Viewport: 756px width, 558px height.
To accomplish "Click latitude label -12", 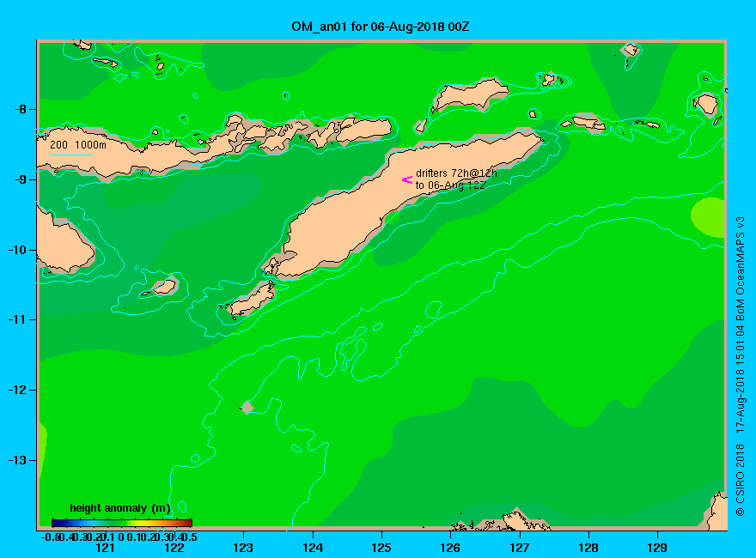I will pos(17,390).
